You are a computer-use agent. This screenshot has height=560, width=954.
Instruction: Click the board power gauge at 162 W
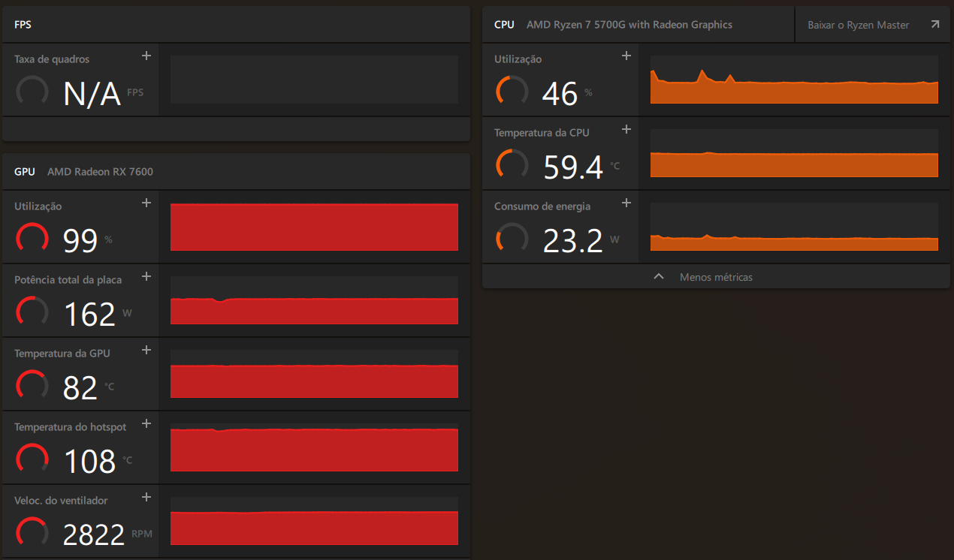(32, 312)
